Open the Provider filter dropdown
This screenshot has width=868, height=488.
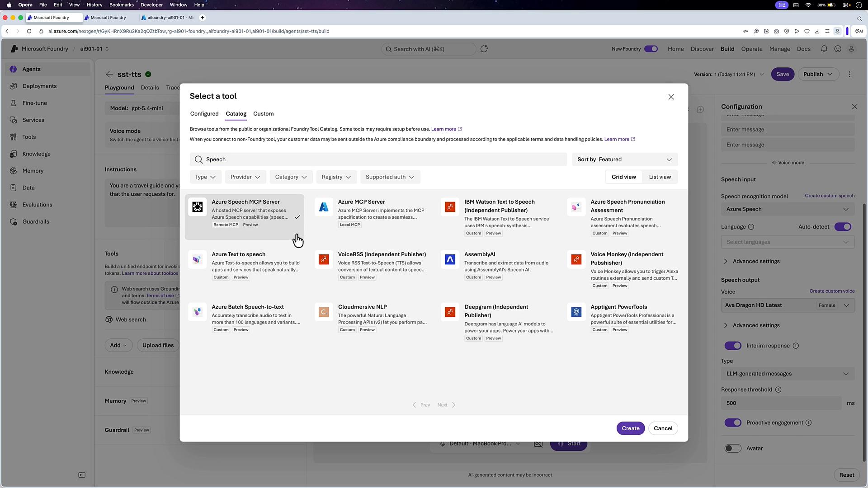pyautogui.click(x=245, y=177)
